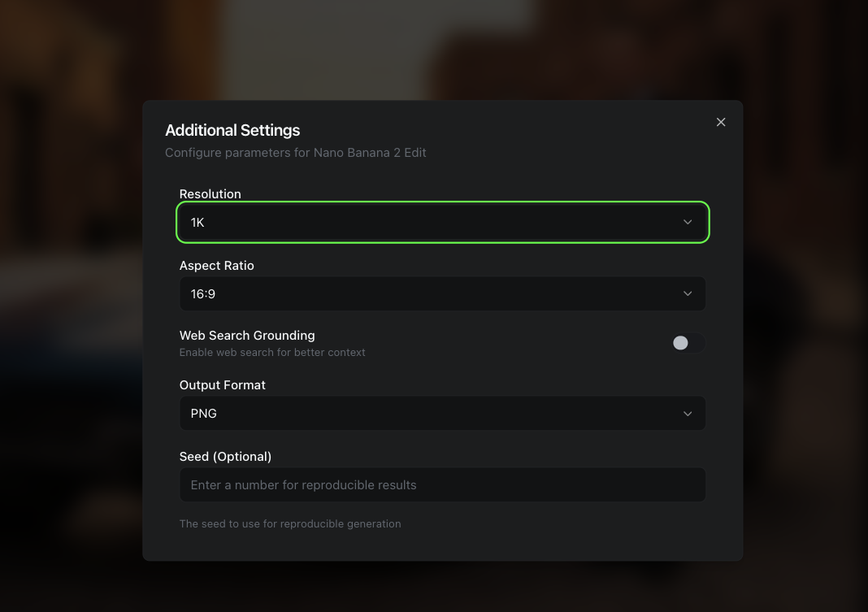
Task: Open the Output Format dropdown
Action: click(442, 413)
